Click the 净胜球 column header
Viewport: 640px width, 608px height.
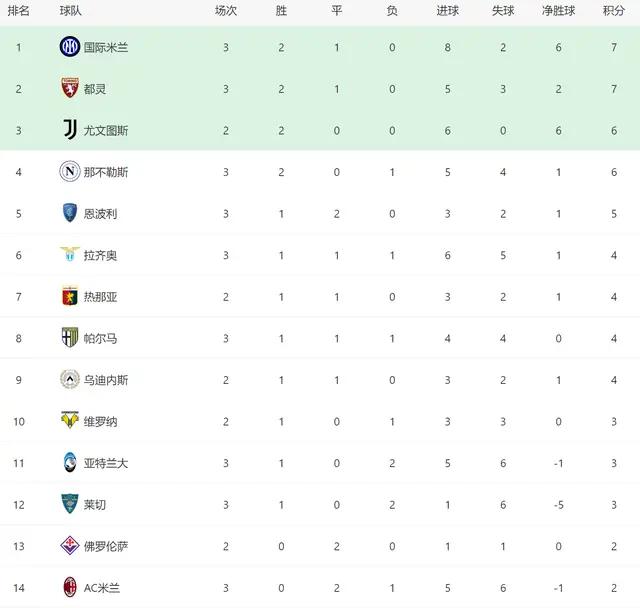pyautogui.click(x=558, y=11)
